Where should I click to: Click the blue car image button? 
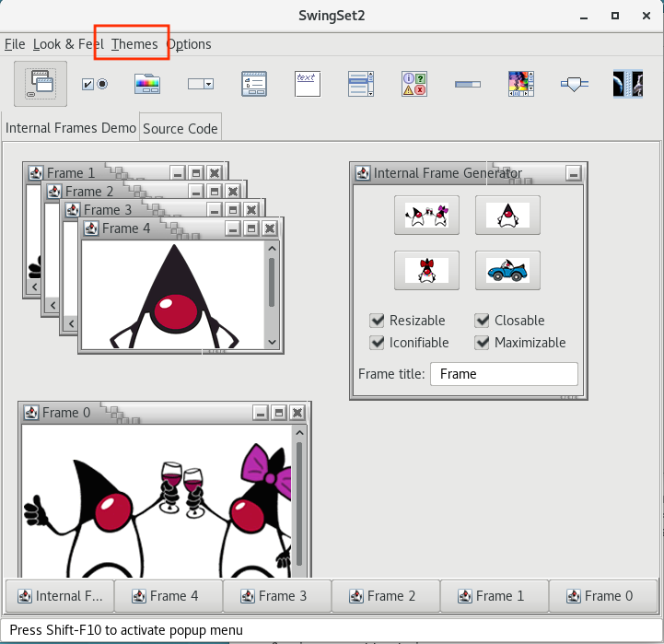pos(507,271)
